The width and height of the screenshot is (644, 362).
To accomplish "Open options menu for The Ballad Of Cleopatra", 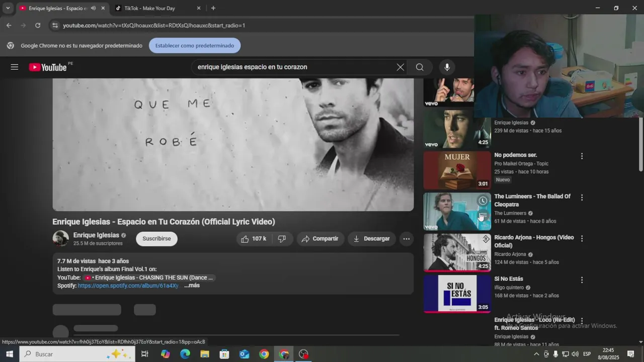I will [582, 198].
